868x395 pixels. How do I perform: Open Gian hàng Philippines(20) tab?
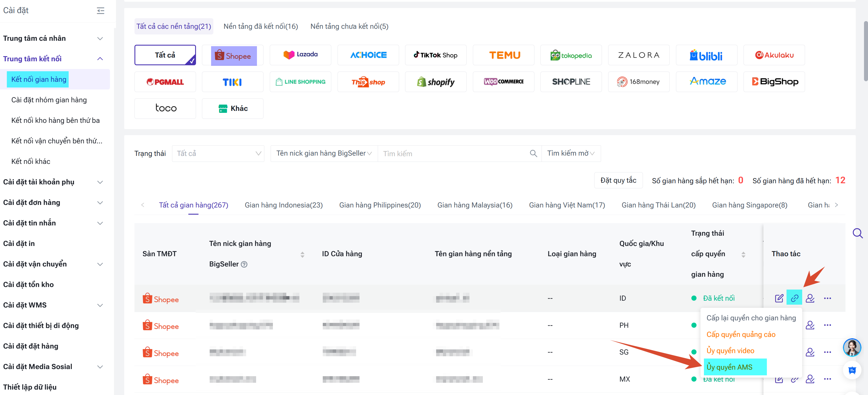[380, 205]
